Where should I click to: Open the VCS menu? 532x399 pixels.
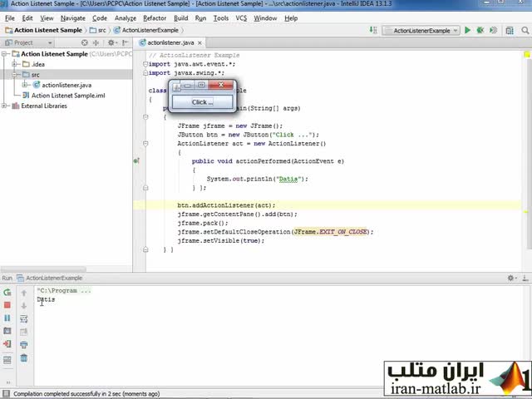tap(241, 18)
